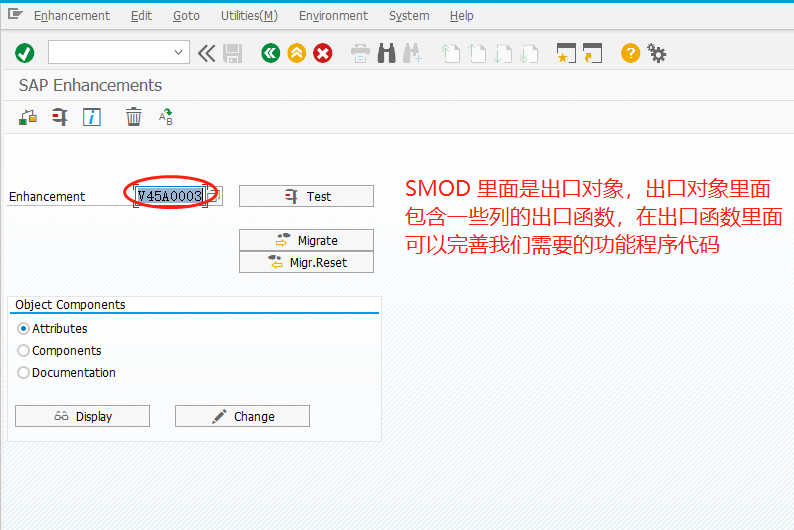Click the green checkmark Enter icon

(x=24, y=53)
